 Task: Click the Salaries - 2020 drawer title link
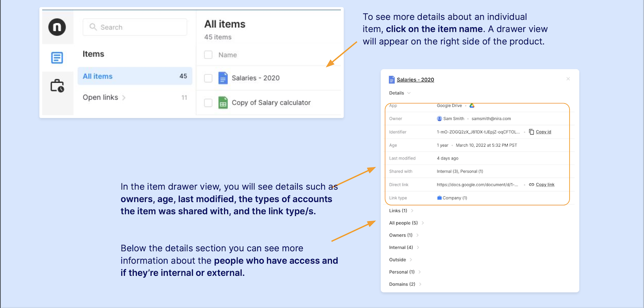tap(415, 80)
